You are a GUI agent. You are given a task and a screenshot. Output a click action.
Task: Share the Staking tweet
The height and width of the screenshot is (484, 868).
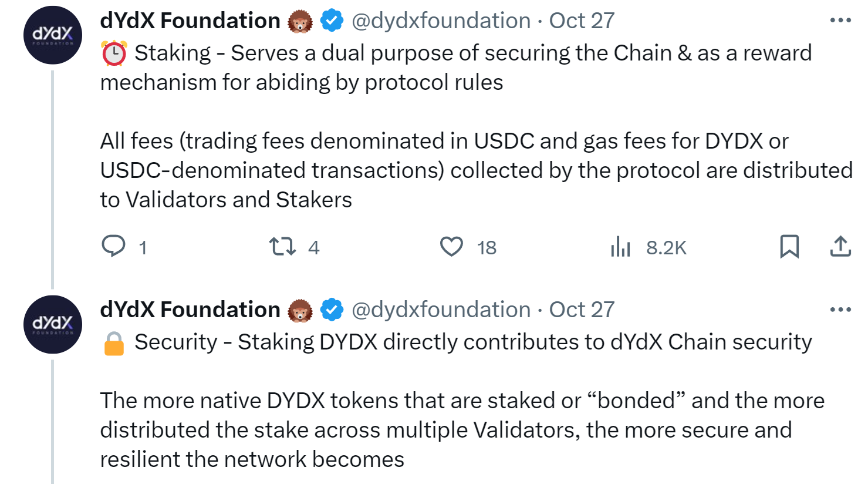(840, 246)
